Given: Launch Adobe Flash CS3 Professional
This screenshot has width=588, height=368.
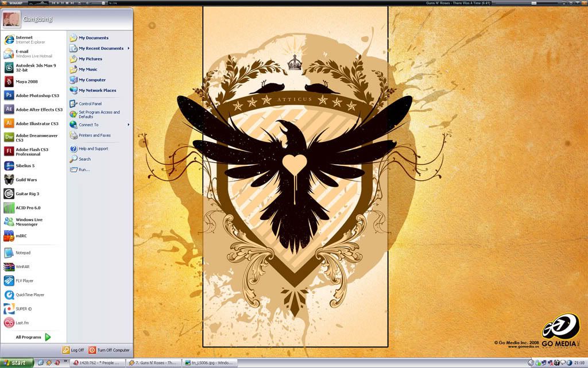Looking at the screenshot, I should click(33, 152).
